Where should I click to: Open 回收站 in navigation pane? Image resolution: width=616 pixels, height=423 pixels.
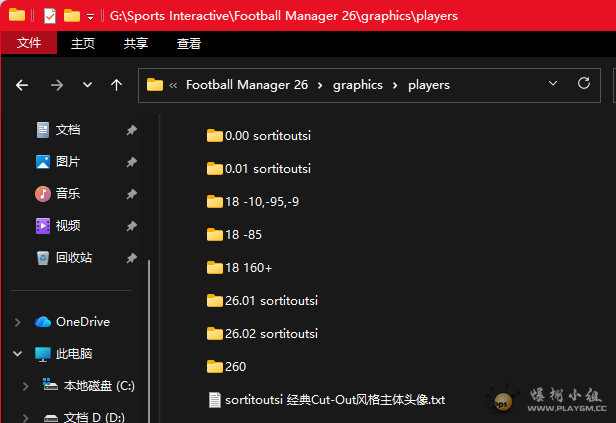click(x=73, y=258)
